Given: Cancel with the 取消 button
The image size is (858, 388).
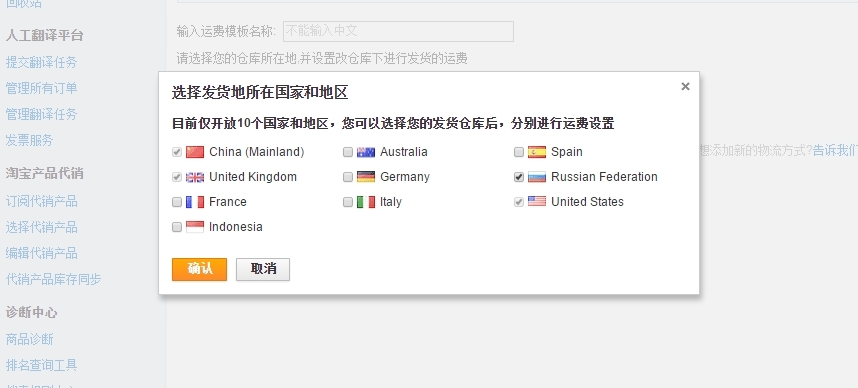Looking at the screenshot, I should coord(263,269).
